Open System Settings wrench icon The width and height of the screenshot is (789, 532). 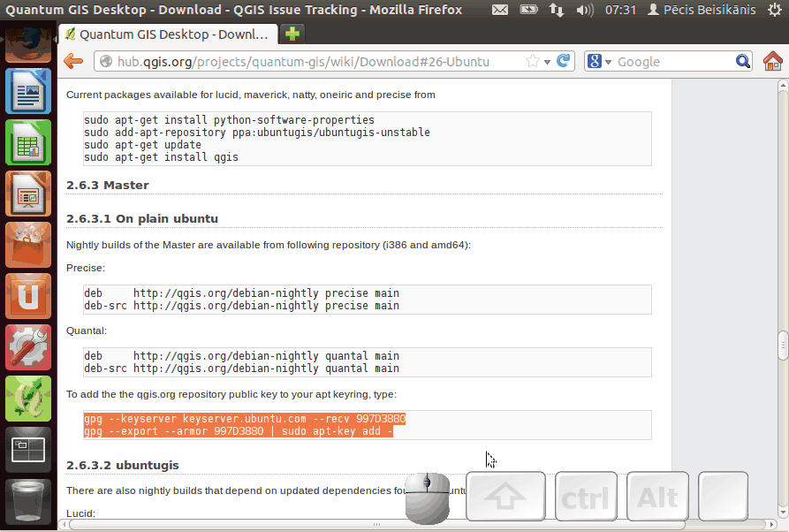(x=28, y=348)
